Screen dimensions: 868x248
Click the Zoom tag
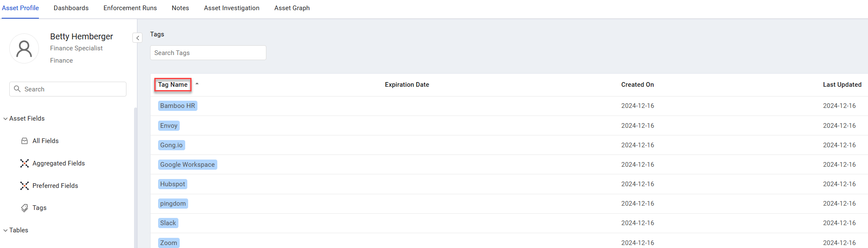pyautogui.click(x=169, y=242)
